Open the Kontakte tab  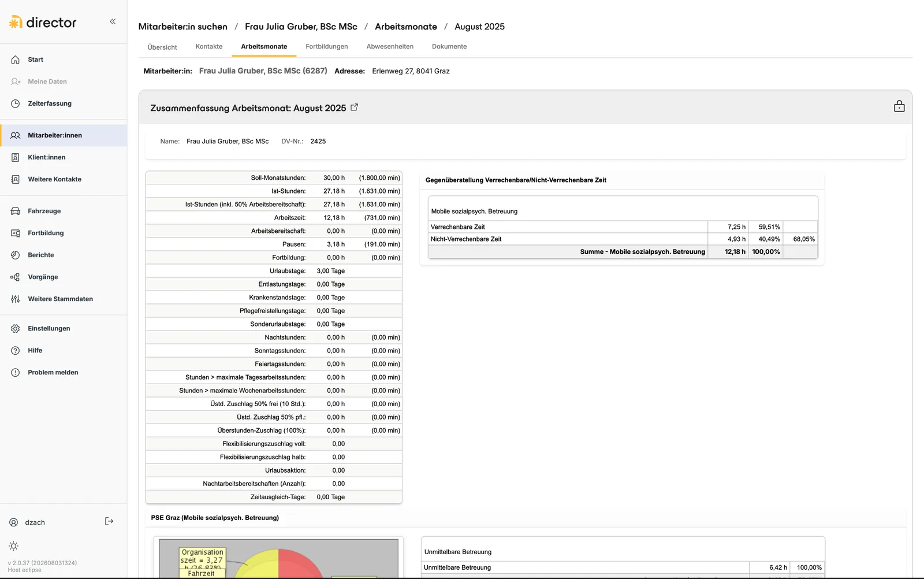click(x=209, y=46)
